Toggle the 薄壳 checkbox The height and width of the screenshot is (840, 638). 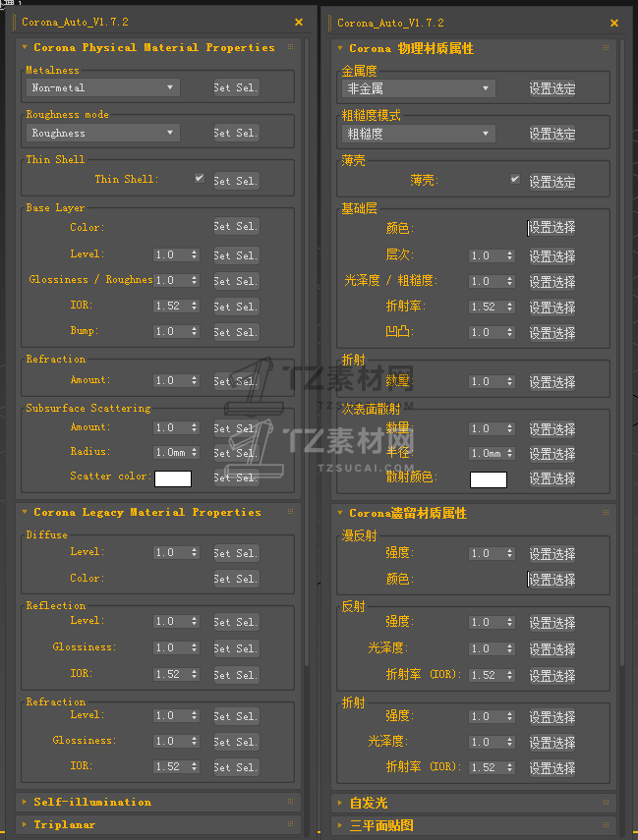pyautogui.click(x=515, y=179)
